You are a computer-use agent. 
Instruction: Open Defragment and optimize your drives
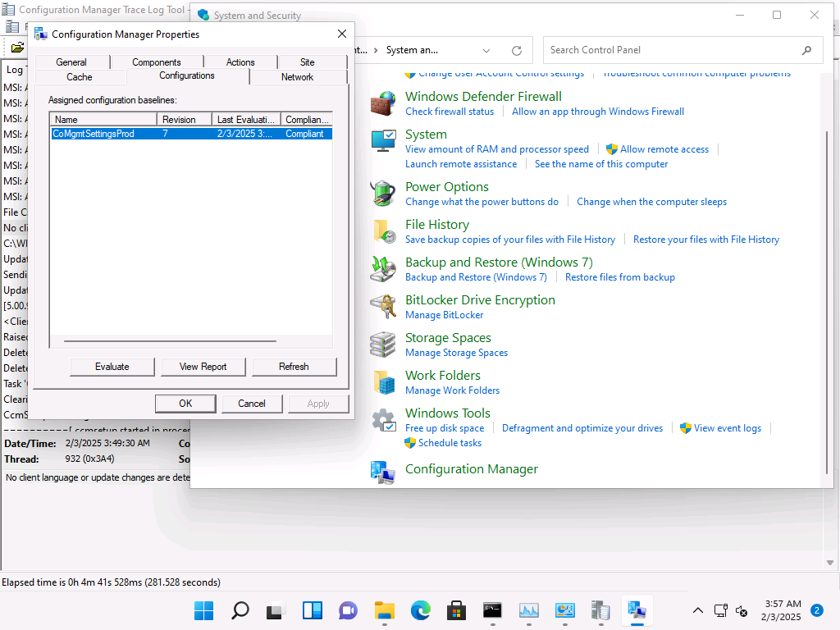(582, 428)
